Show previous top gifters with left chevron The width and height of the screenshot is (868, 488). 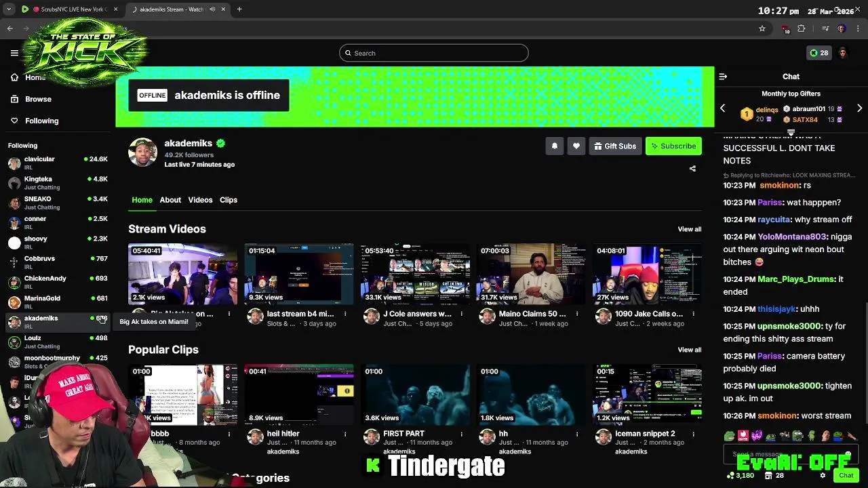pyautogui.click(x=722, y=108)
